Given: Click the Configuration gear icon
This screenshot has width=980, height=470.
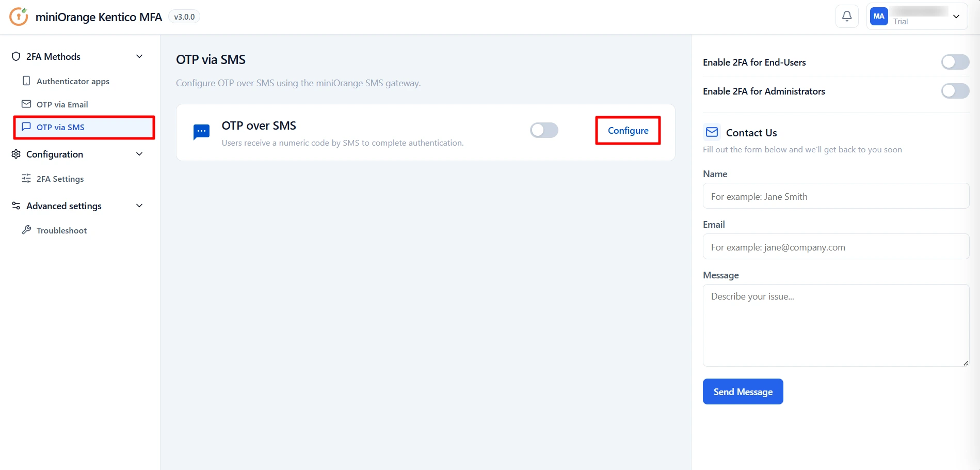Looking at the screenshot, I should pos(16,154).
